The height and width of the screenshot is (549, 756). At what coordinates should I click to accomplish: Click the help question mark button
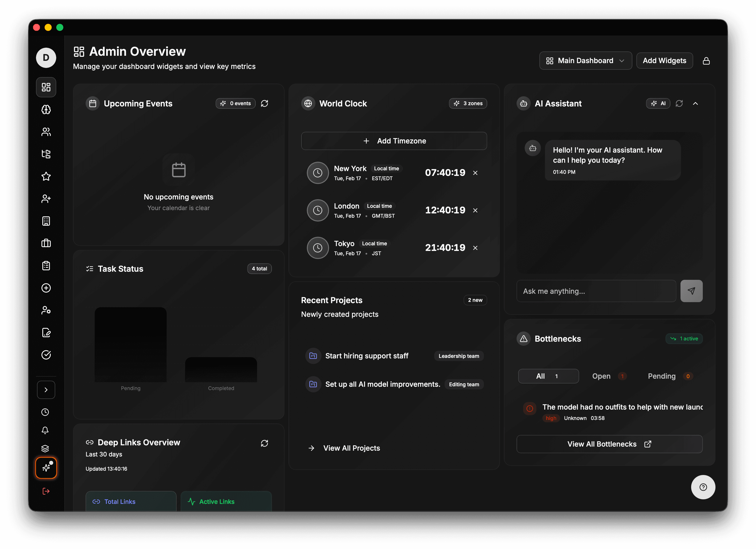703,487
